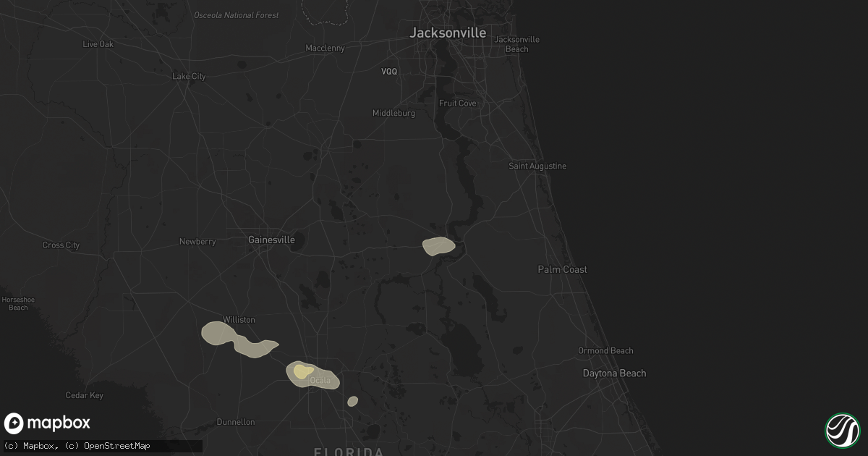Screen dimensions: 868x456
Task: Click the brighter yellow core over Ocala
Action: (x=302, y=371)
